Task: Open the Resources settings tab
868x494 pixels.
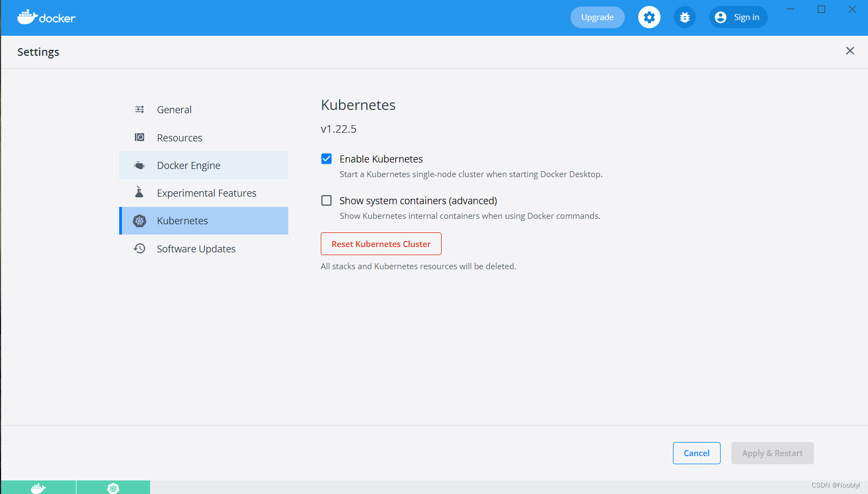Action: 204,138
